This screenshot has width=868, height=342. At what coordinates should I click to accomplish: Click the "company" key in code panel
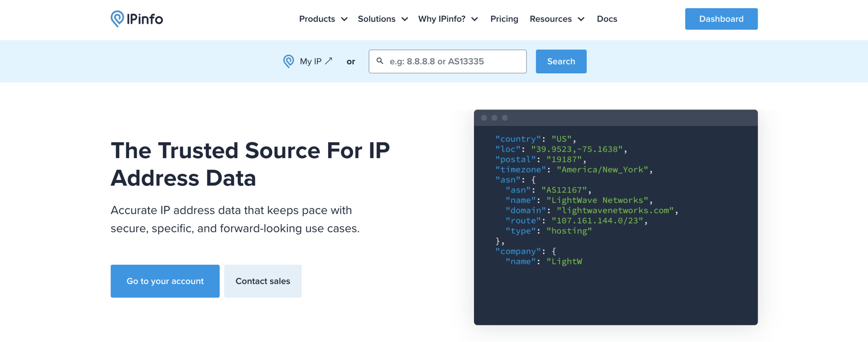(x=518, y=251)
